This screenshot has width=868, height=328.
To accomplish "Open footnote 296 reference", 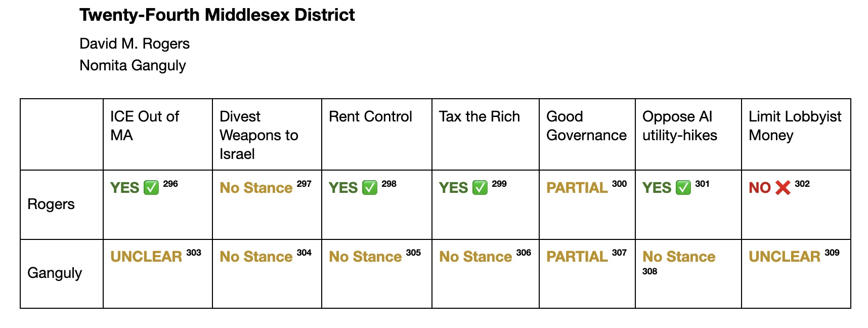I will 170,184.
